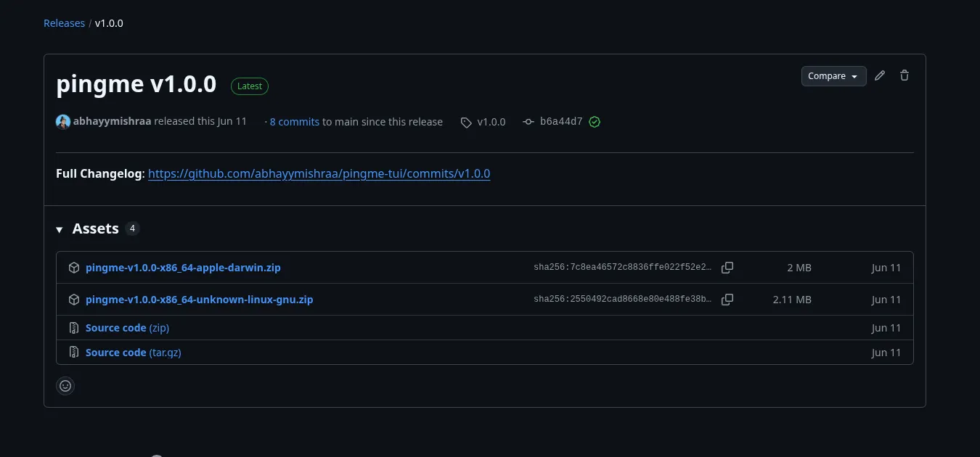
Task: Click package icon of apple-darwin zip
Action: [73, 268]
